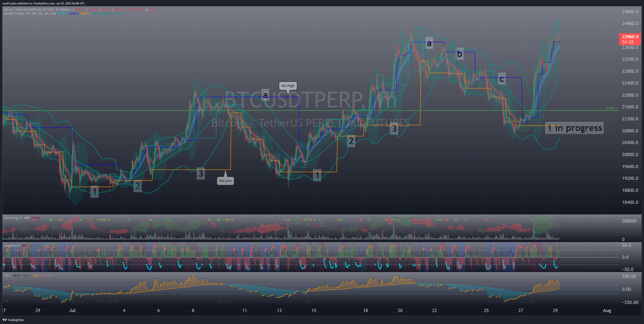Viewport: 644px width, 324px height.
Task: Click the 18800.0 price axis label
Action: [630, 190]
